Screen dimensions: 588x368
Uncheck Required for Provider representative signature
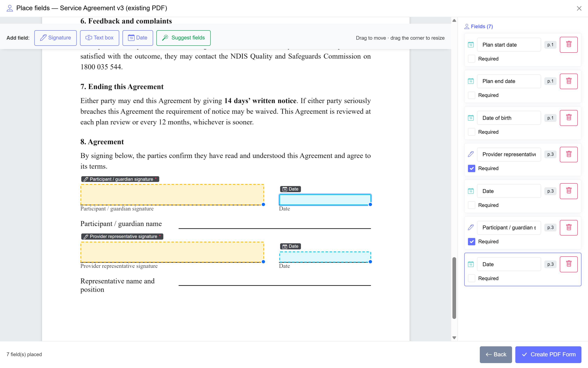coord(471,168)
